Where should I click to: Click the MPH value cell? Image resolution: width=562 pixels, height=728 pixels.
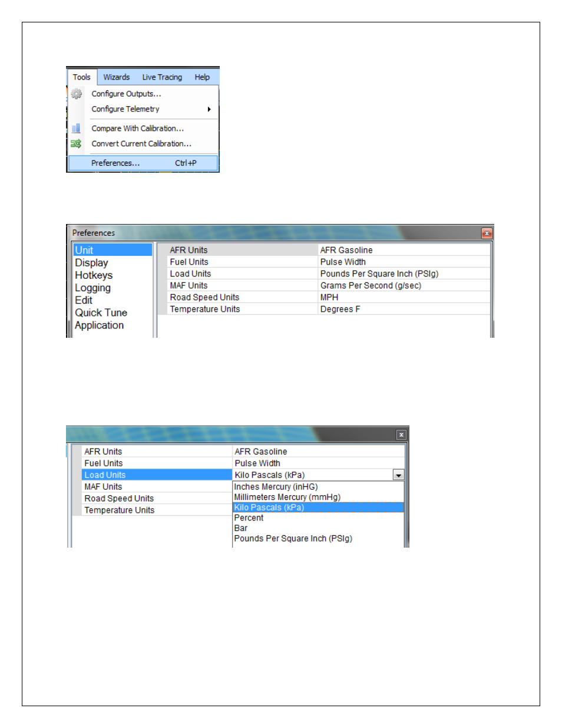click(404, 297)
